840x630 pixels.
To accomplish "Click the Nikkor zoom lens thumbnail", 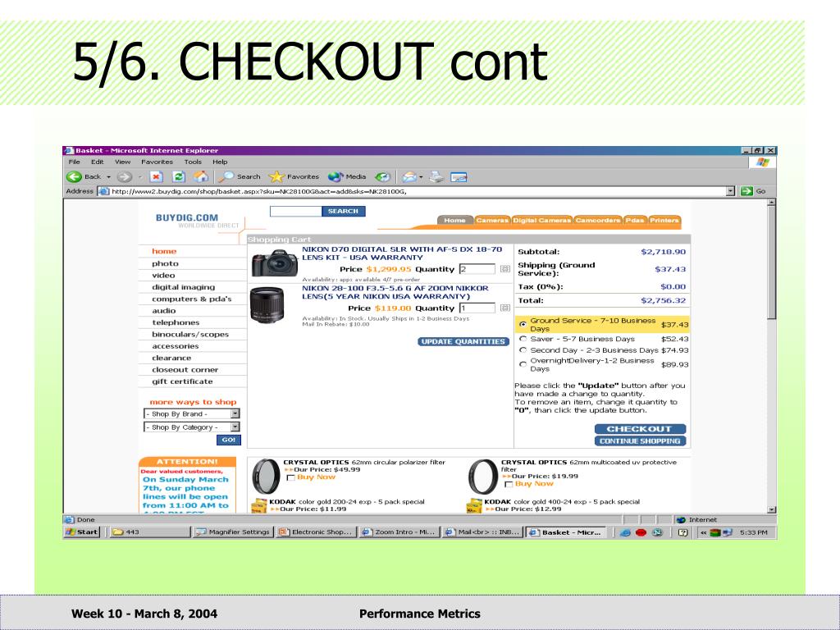I will [267, 305].
